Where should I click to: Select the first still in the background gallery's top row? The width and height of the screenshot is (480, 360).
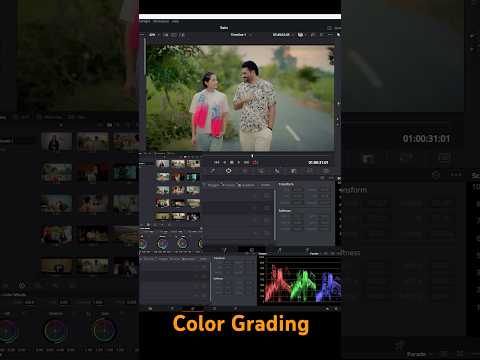pyautogui.click(x=56, y=142)
